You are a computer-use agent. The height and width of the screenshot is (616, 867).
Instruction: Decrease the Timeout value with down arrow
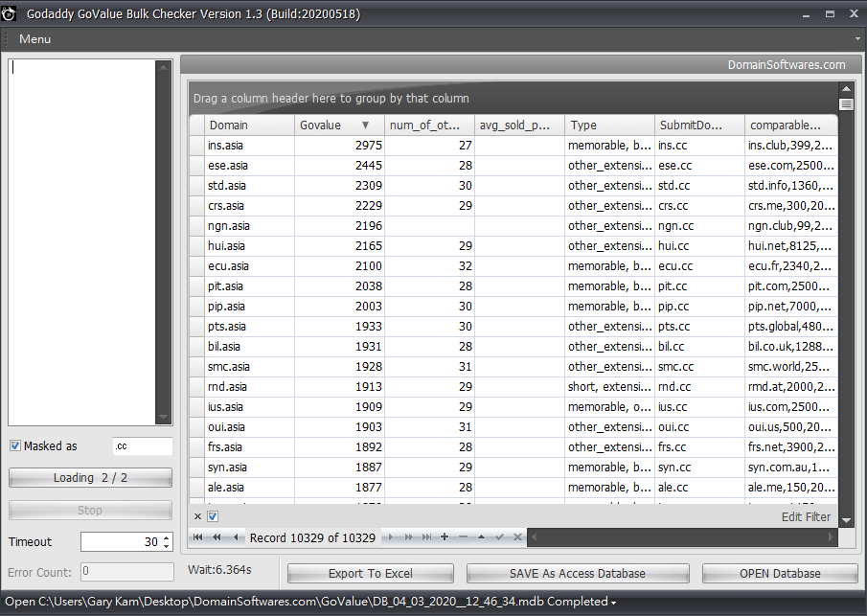[167, 546]
